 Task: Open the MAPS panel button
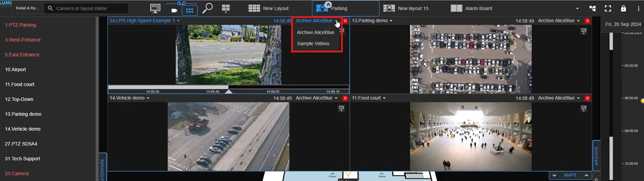coord(570,175)
